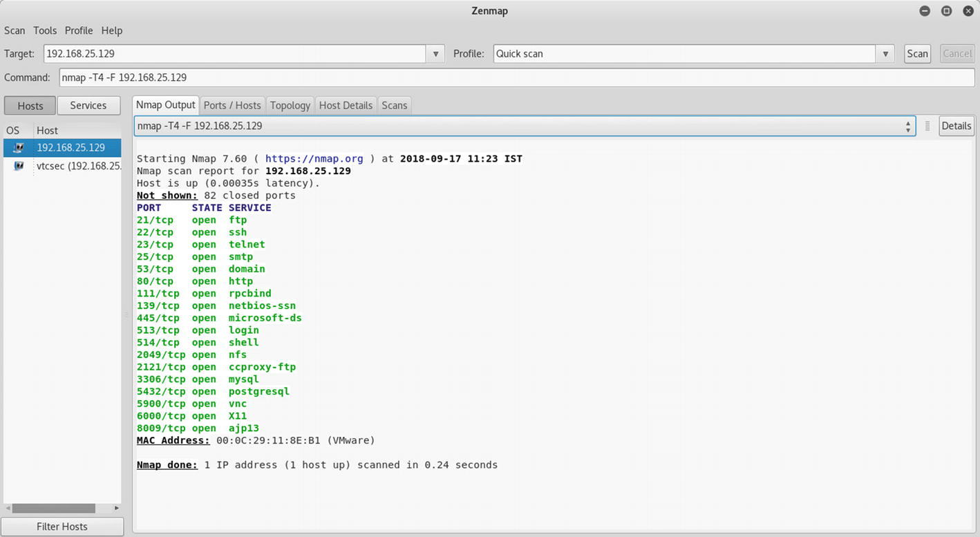Maximize the Zenmap window
Viewport: 980px width, 537px height.
coord(947,11)
